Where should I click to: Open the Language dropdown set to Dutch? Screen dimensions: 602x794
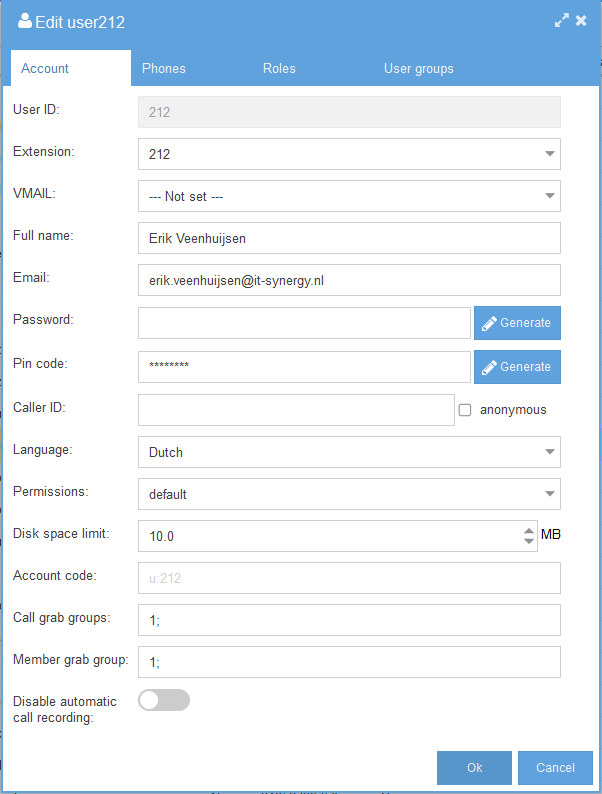point(349,452)
